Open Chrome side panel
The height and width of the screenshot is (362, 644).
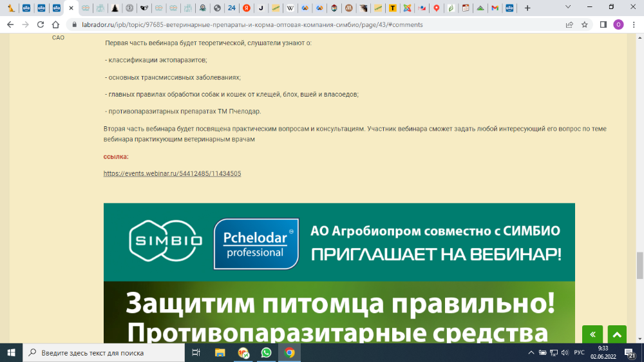point(603,24)
